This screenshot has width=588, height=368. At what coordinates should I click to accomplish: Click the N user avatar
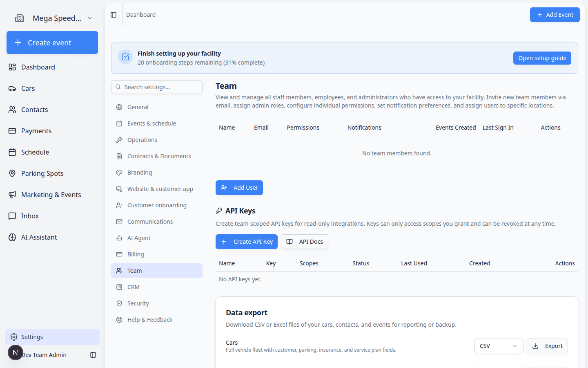(16, 352)
